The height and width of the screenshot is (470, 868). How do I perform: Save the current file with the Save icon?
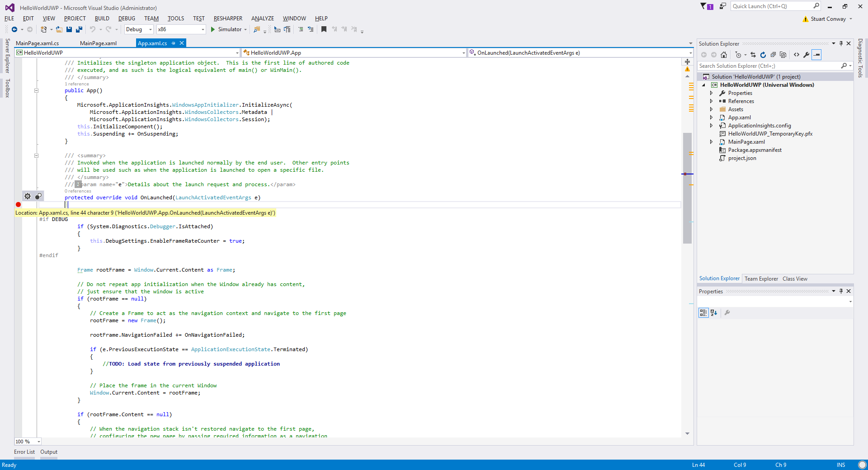pyautogui.click(x=69, y=29)
